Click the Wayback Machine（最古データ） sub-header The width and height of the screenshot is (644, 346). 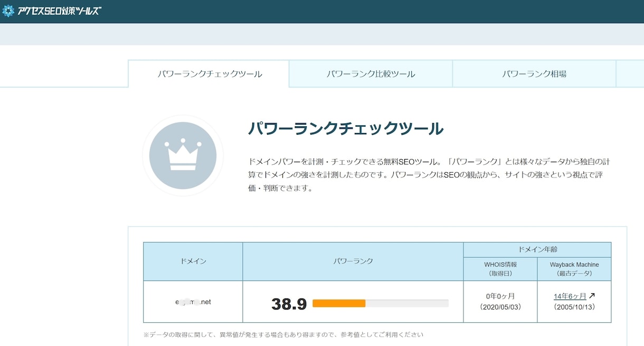click(574, 269)
